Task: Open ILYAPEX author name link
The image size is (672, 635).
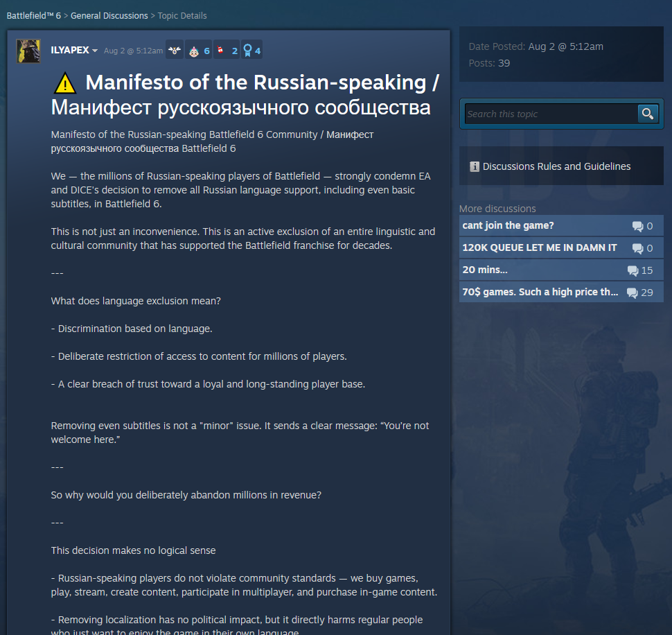Action: [70, 50]
